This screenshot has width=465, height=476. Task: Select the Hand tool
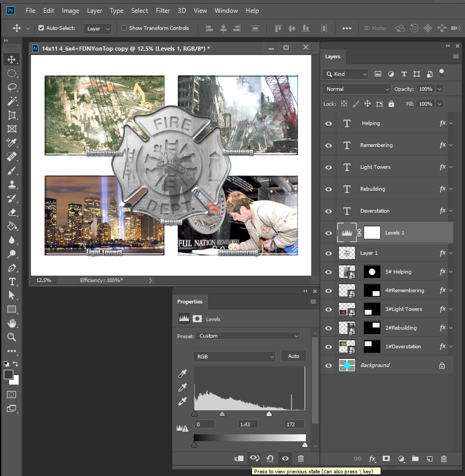click(12, 323)
